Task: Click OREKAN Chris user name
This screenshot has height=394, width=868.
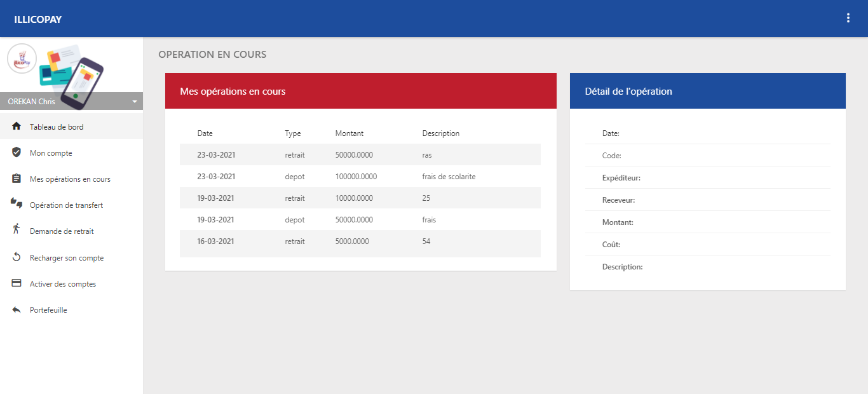Action: 31,102
